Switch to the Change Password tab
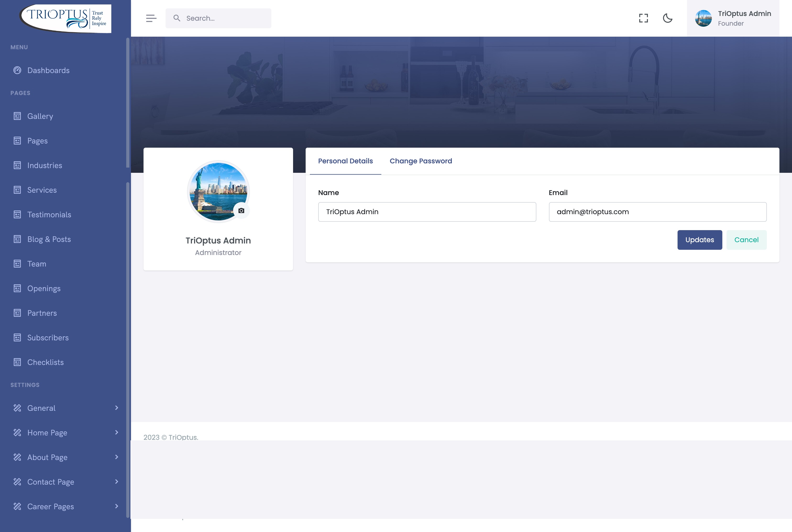This screenshot has width=792, height=532. point(421,161)
